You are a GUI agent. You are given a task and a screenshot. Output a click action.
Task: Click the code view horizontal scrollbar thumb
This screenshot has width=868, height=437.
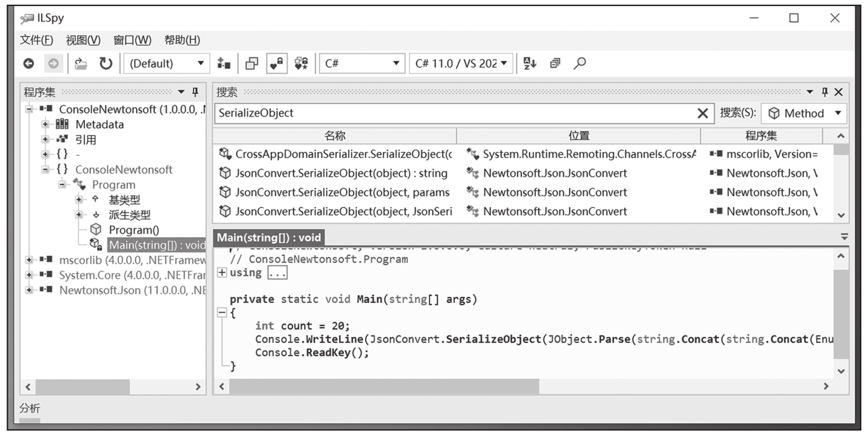coord(384,386)
